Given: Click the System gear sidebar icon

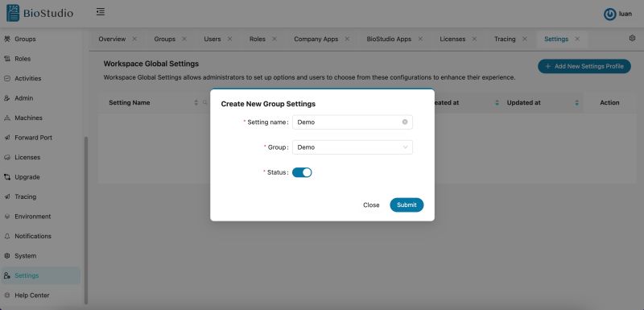Looking at the screenshot, I should (7, 256).
